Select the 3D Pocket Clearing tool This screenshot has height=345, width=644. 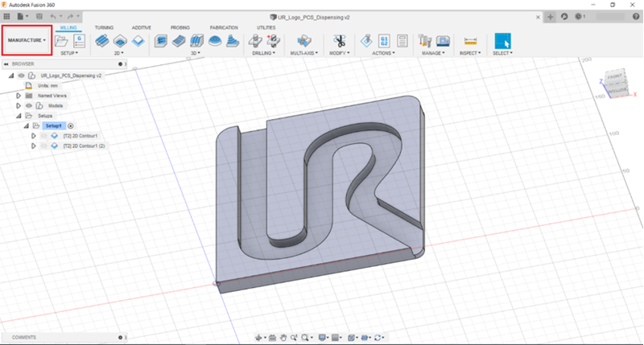(x=179, y=41)
